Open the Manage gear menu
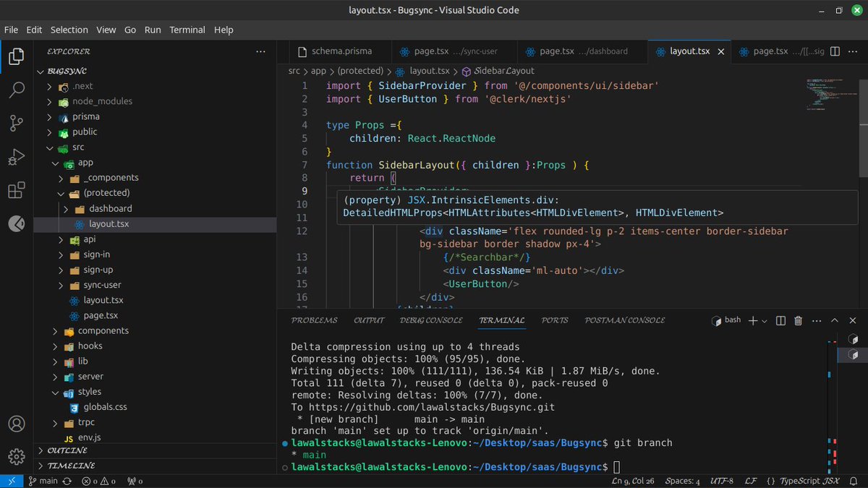The height and width of the screenshot is (488, 868). [16, 457]
